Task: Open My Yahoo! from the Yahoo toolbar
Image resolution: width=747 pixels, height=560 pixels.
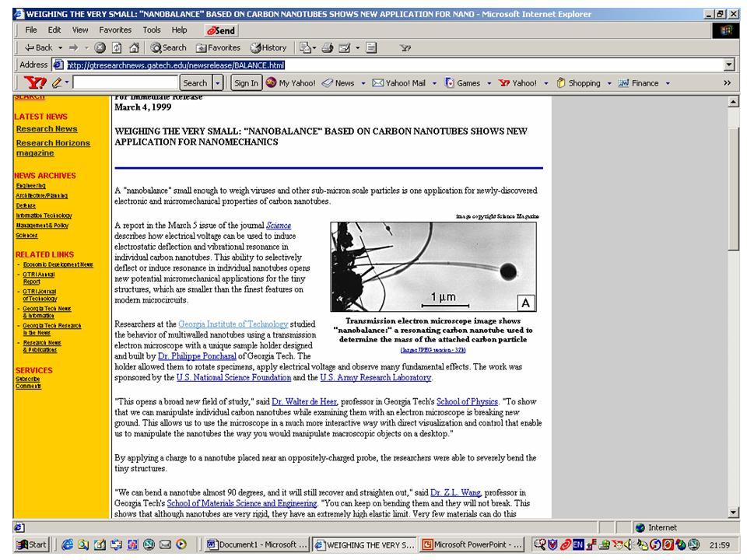Action: pos(290,83)
